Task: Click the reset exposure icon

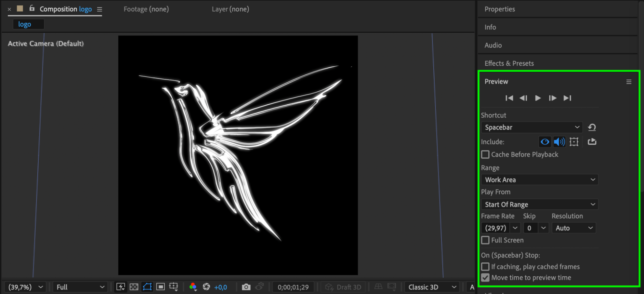Action: 207,287
